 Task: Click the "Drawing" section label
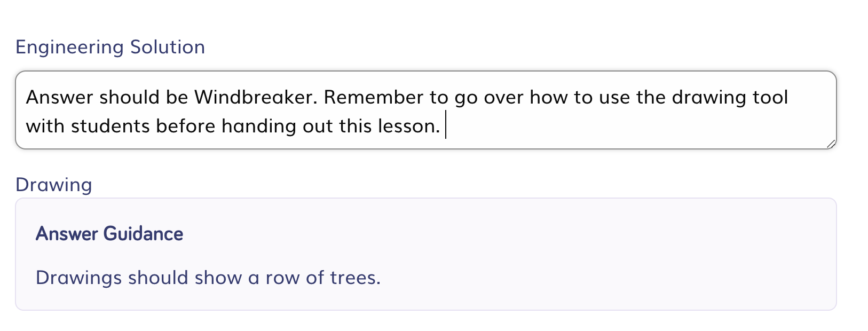tap(53, 185)
